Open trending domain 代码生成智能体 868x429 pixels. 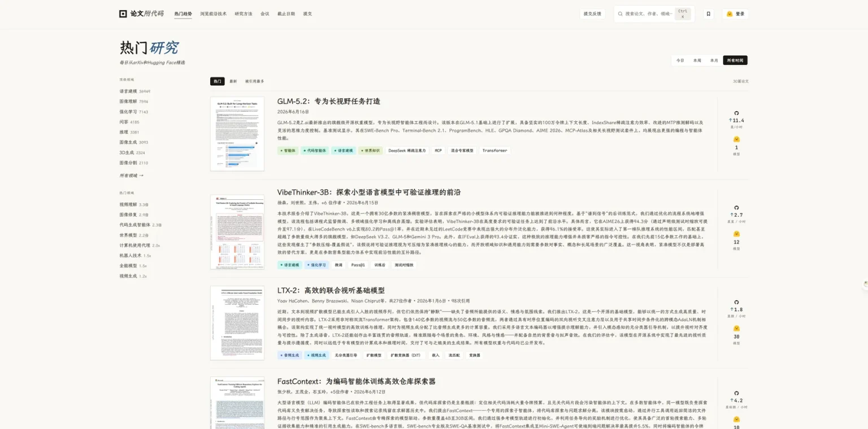(x=140, y=225)
